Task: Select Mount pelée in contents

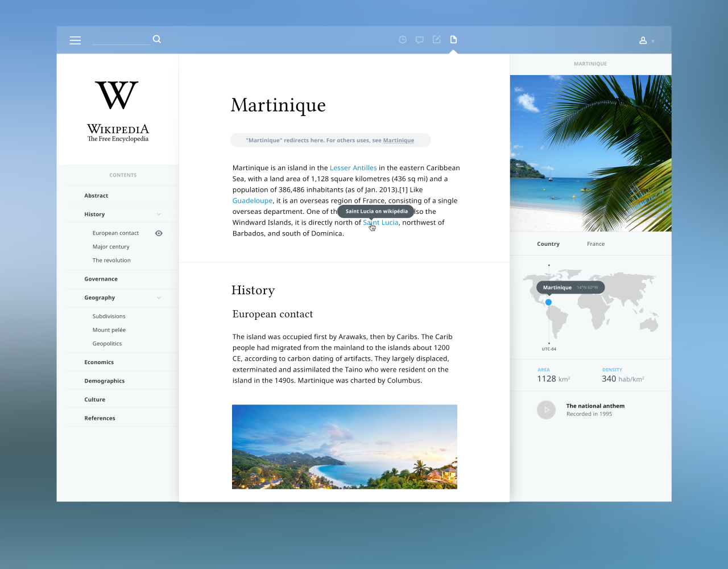Action: 109,330
